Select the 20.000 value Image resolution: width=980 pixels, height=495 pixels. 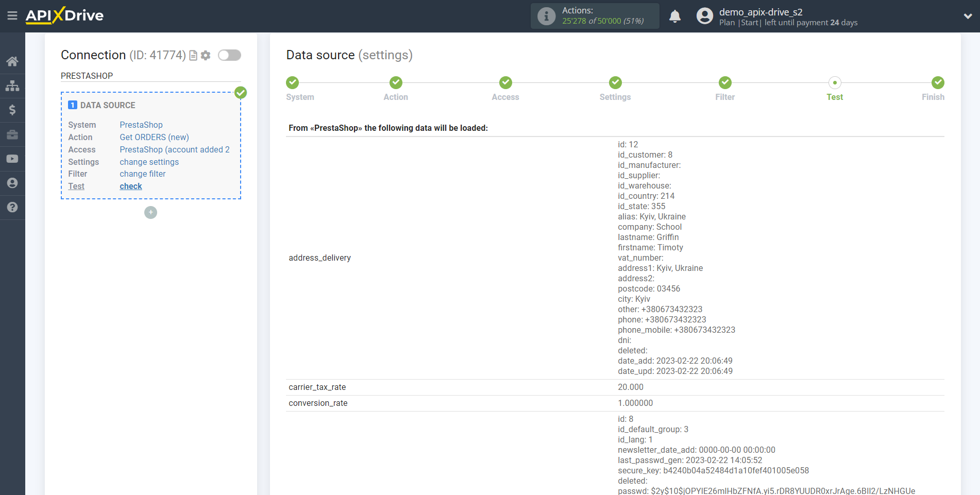coord(631,387)
